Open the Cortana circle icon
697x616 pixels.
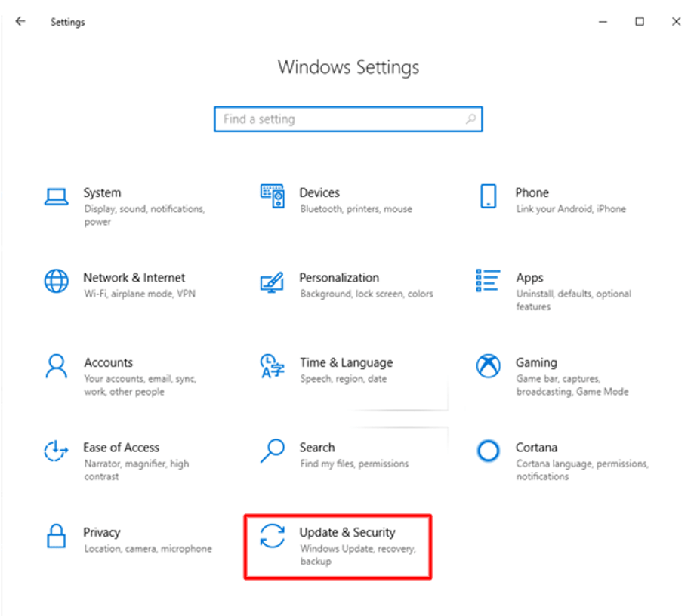(488, 451)
